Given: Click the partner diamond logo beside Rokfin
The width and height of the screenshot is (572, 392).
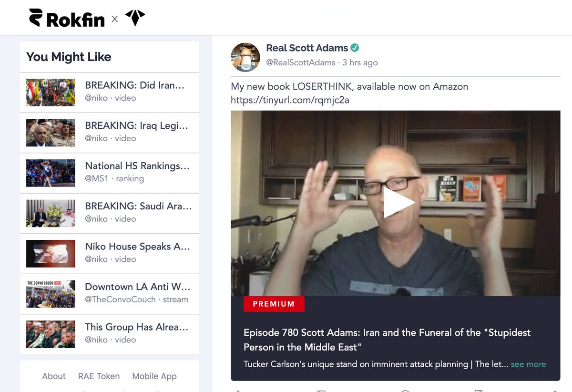Looking at the screenshot, I should [x=135, y=18].
